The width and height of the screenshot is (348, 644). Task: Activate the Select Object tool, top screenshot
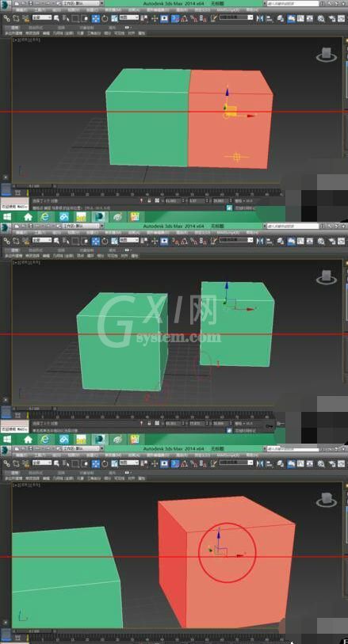click(56, 18)
